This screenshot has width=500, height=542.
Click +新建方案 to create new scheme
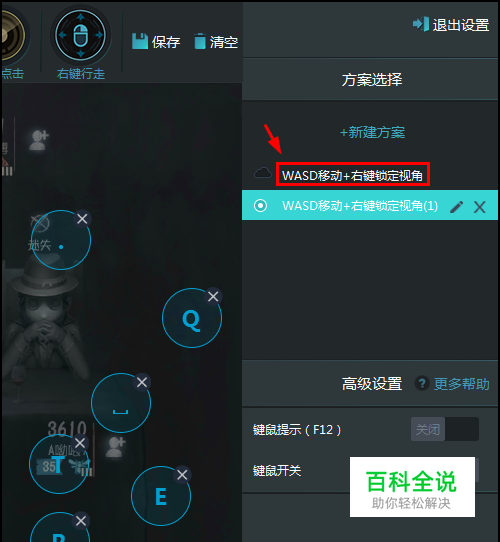click(372, 132)
